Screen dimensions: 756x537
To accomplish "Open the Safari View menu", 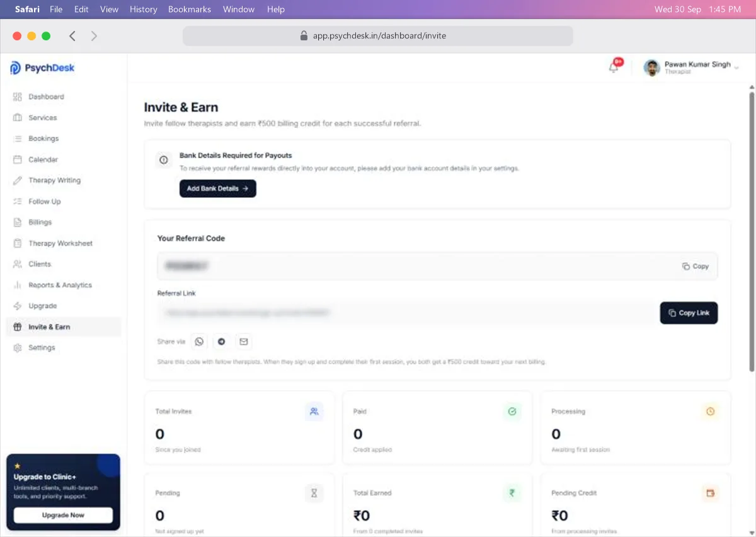I will tap(109, 9).
